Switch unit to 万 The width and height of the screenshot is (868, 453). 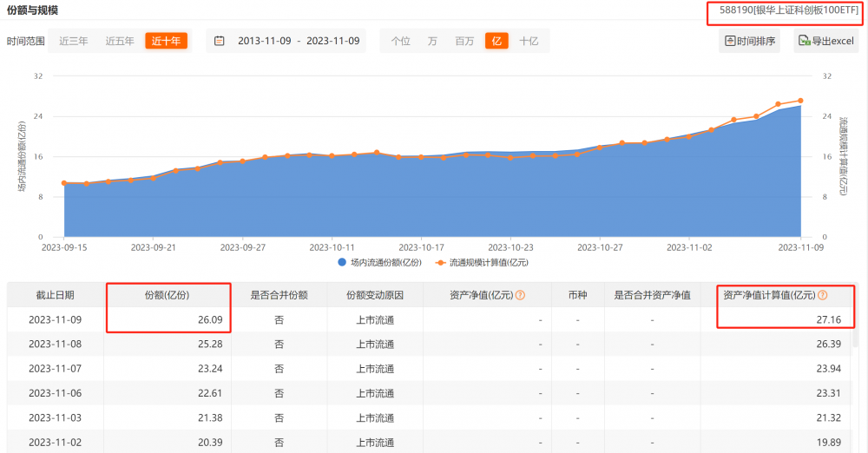[x=432, y=41]
